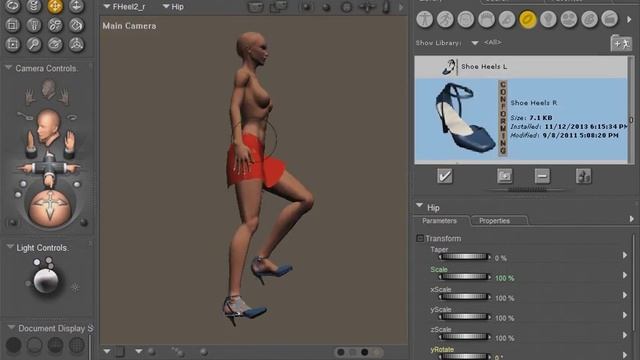Open the highlighted Props library category
Viewport: 640px width, 360px height.
click(527, 19)
